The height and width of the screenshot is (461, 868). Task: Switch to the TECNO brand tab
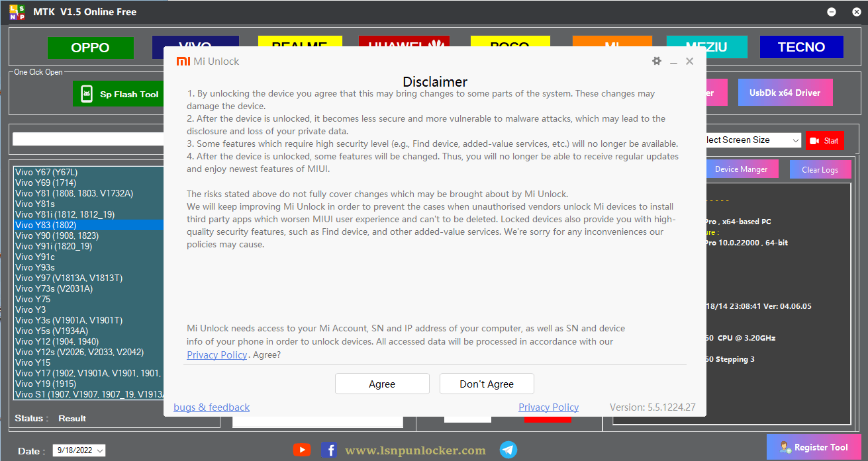pyautogui.click(x=801, y=47)
